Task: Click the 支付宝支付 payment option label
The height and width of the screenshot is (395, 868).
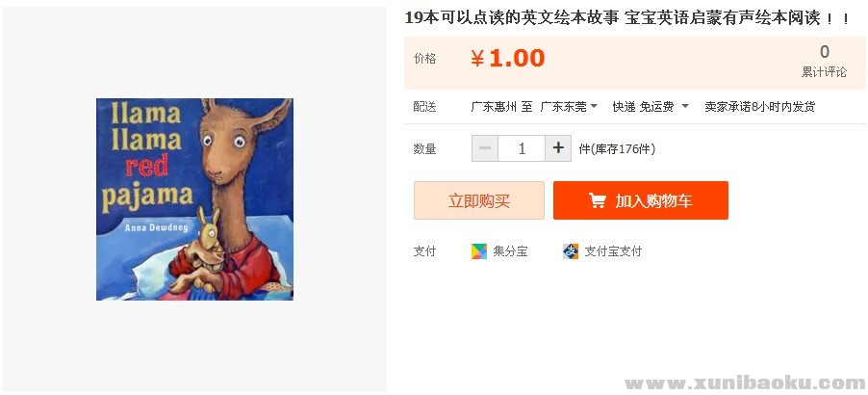Action: [x=613, y=250]
